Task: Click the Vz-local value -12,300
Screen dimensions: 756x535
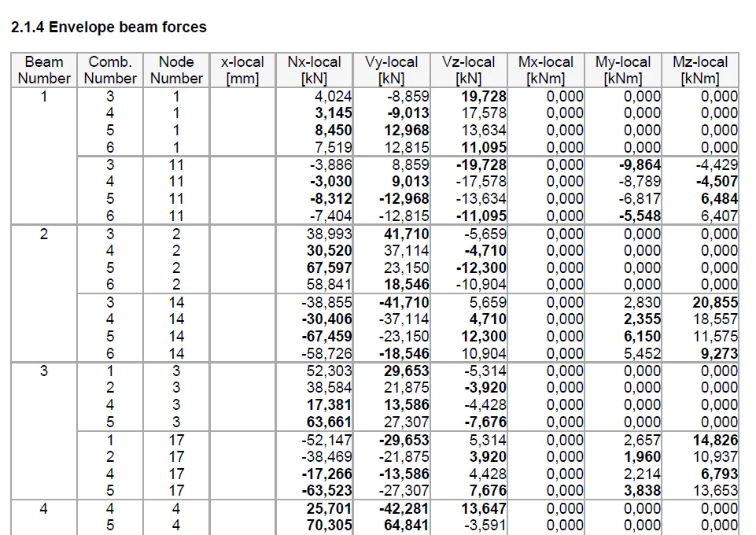Action: [481, 267]
